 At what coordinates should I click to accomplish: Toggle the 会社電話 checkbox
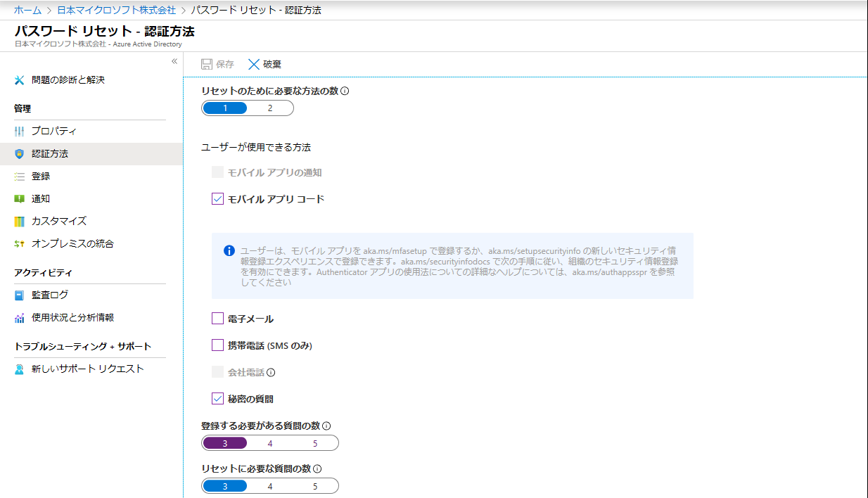[217, 372]
